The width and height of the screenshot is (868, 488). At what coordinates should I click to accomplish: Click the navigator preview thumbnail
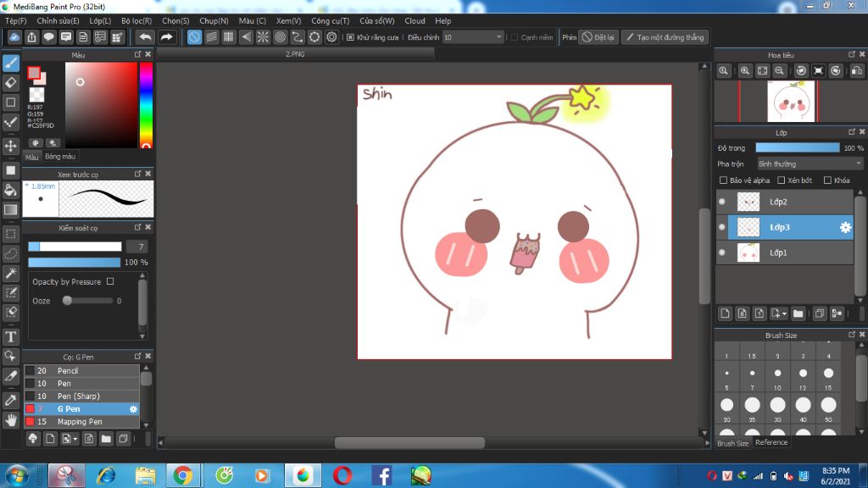click(791, 102)
